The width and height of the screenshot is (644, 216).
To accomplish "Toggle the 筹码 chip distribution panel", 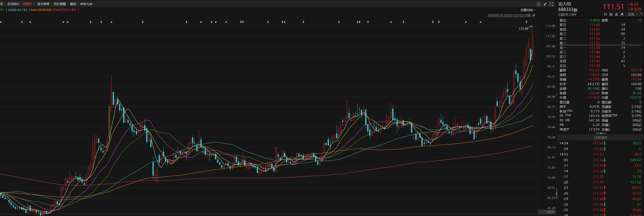I will (73, 4).
